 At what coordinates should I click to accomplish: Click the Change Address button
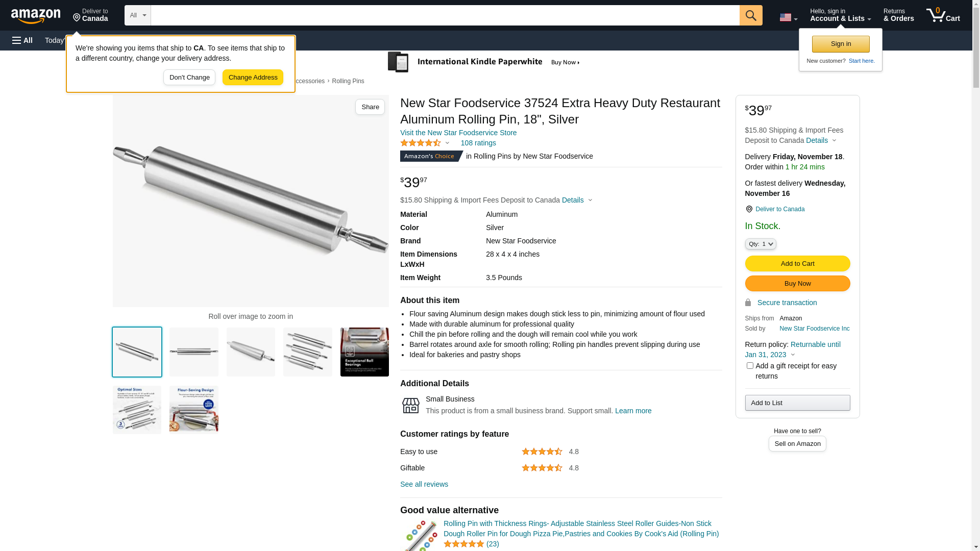click(253, 78)
